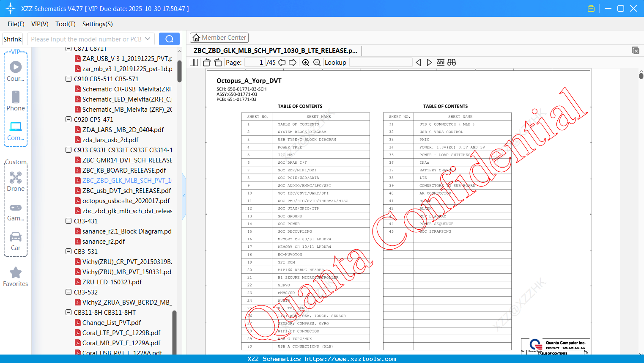Go to the next page arrow
Image resolution: width=644 pixels, height=363 pixels.
[x=293, y=63]
